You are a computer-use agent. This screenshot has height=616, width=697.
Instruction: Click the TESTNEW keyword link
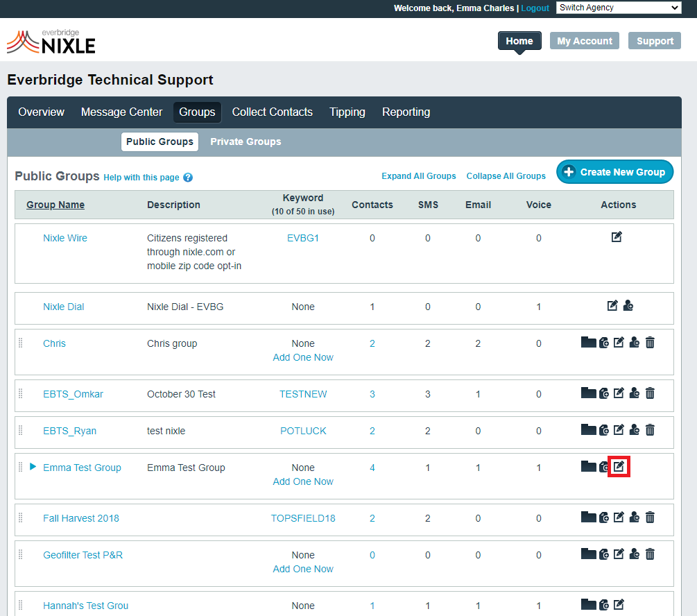(x=303, y=394)
